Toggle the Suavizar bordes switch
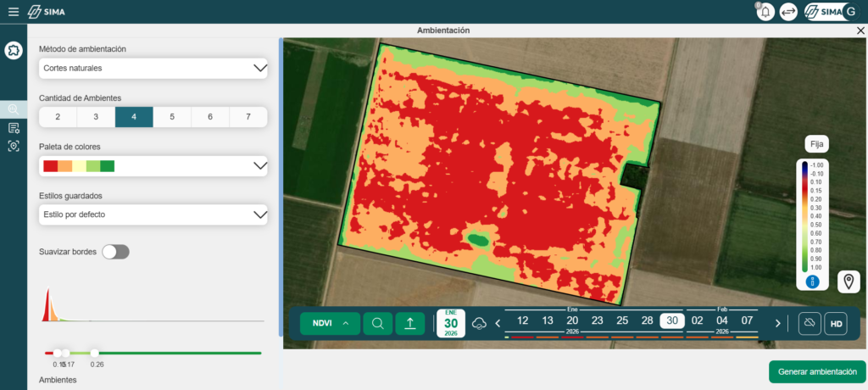The image size is (868, 390). coord(115,252)
